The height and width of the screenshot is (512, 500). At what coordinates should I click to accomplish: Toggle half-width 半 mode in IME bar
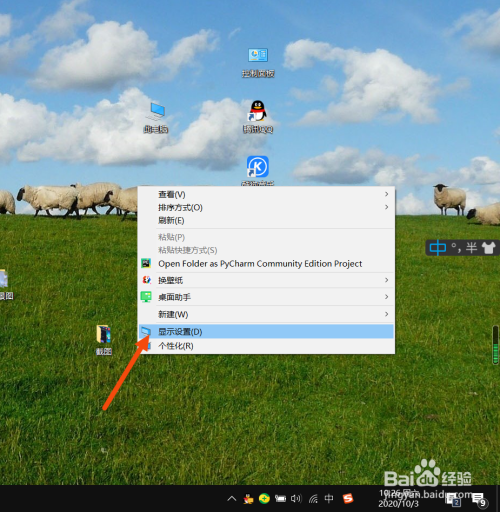pos(471,248)
